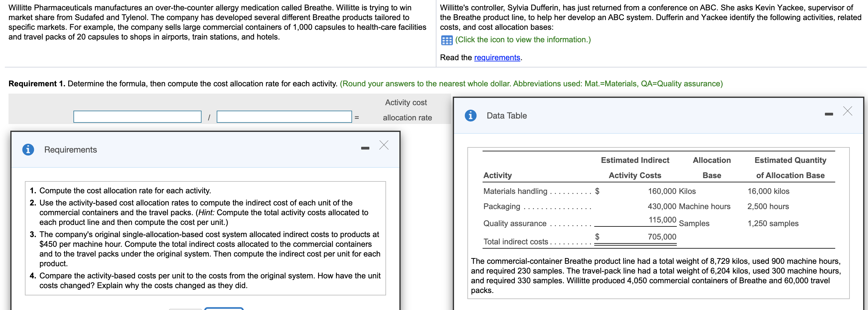868x310 pixels.
Task: Close the Data Table dialog
Action: tap(847, 111)
